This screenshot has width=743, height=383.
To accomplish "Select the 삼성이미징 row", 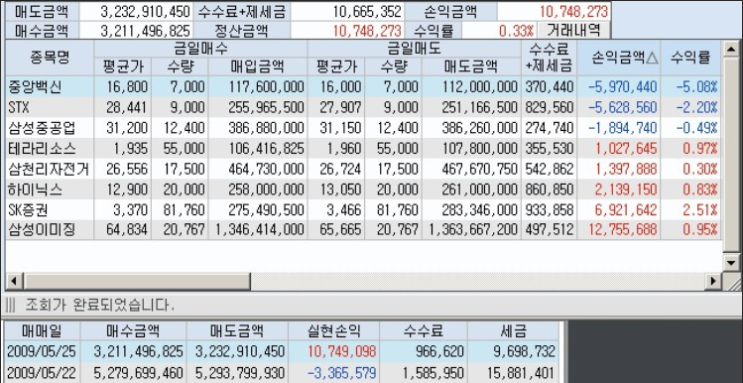I will tap(363, 230).
